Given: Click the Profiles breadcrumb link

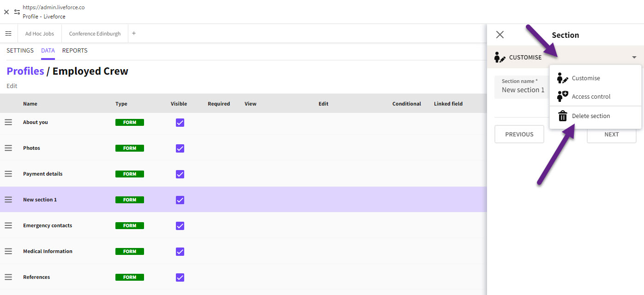Looking at the screenshot, I should (25, 71).
